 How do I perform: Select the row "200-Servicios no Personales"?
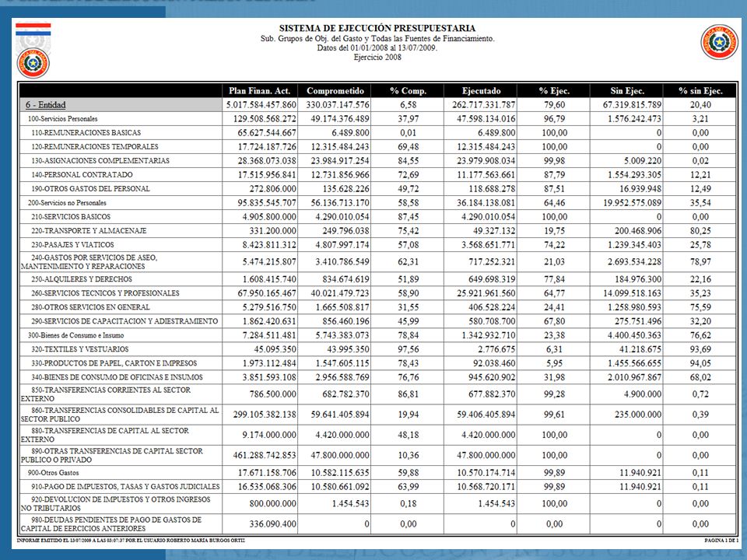(x=377, y=203)
